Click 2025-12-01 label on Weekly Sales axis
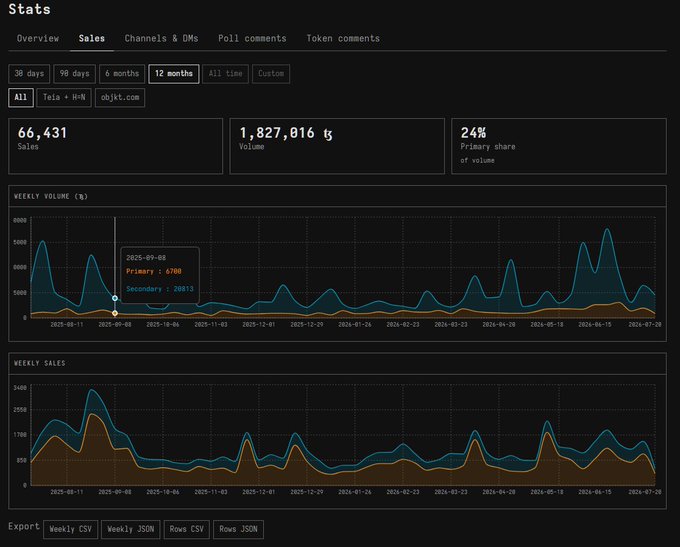The image size is (680, 547). click(x=258, y=492)
